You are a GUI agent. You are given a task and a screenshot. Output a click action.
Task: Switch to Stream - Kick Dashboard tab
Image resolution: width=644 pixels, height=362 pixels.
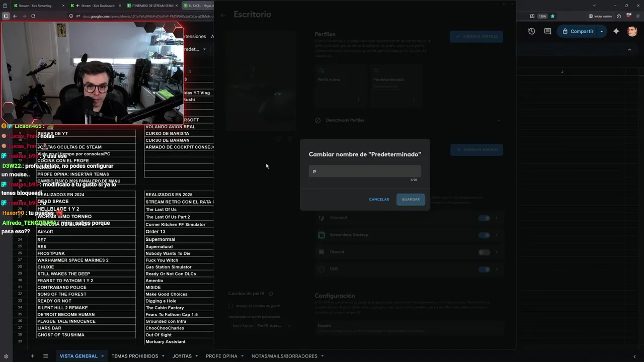coord(95,6)
